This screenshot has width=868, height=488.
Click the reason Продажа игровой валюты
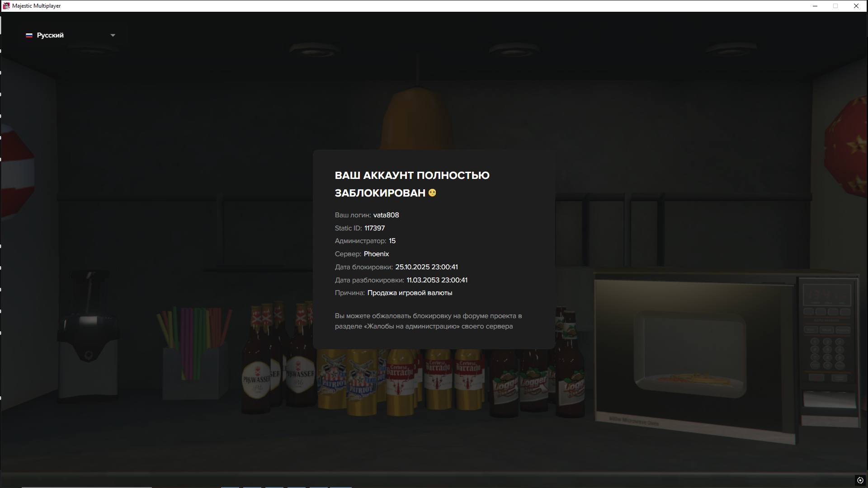point(410,293)
